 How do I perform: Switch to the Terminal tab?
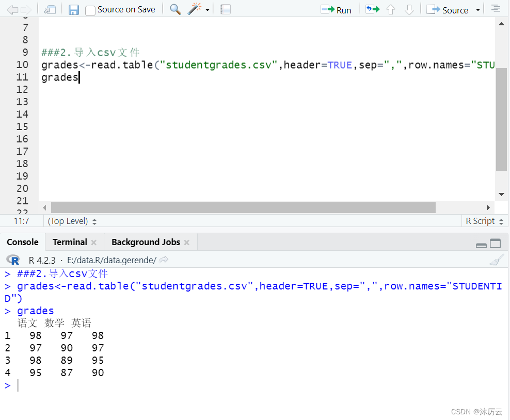coord(69,241)
